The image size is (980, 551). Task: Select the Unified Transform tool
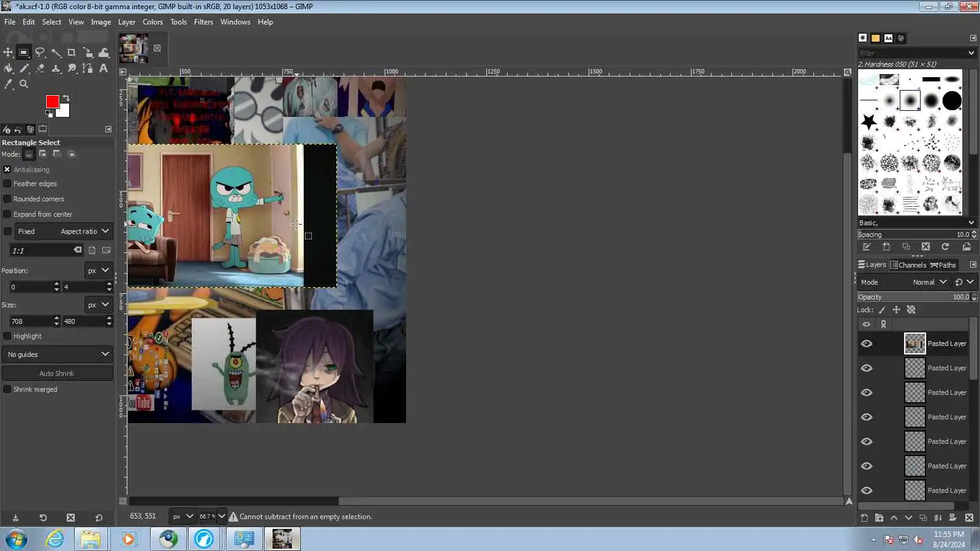[x=88, y=53]
